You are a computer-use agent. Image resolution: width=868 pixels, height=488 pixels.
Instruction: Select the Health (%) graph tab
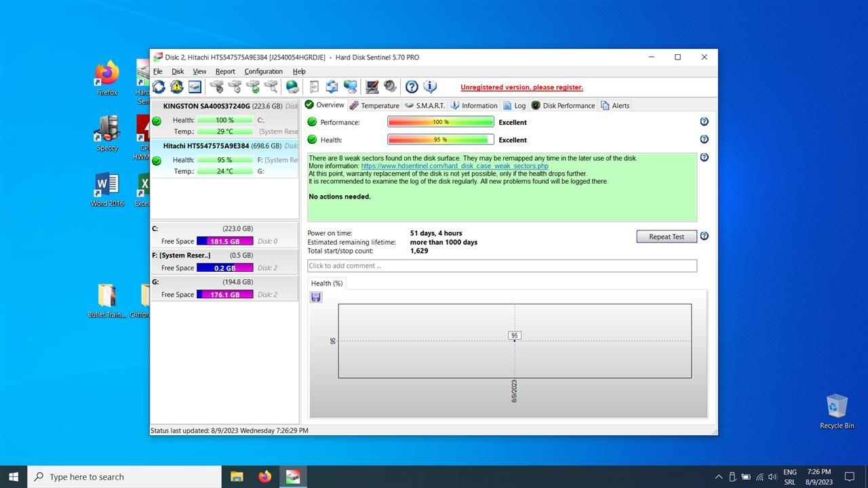[x=327, y=283]
